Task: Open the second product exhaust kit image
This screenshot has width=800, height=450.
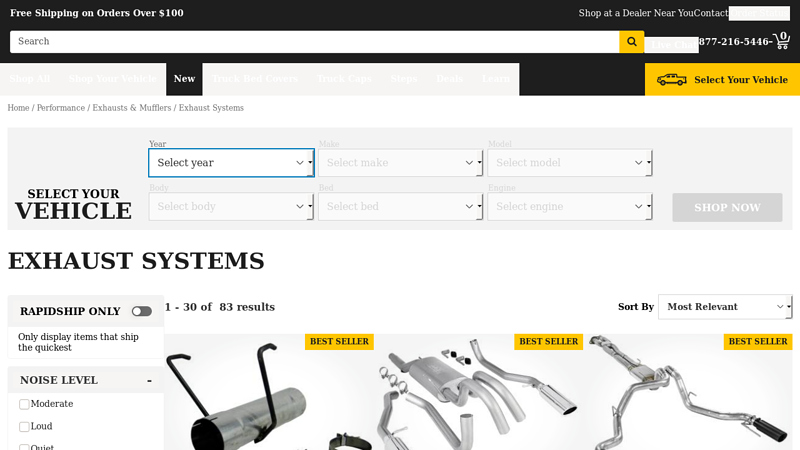Action: 479,392
